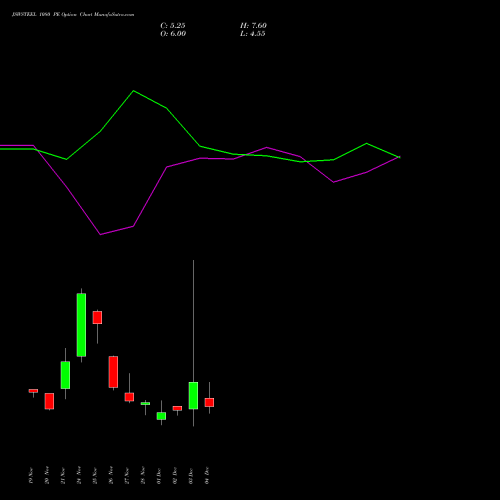500x500 pixels.
Task: Click the tall green candle for 24 Nov
Action: (x=81, y=325)
